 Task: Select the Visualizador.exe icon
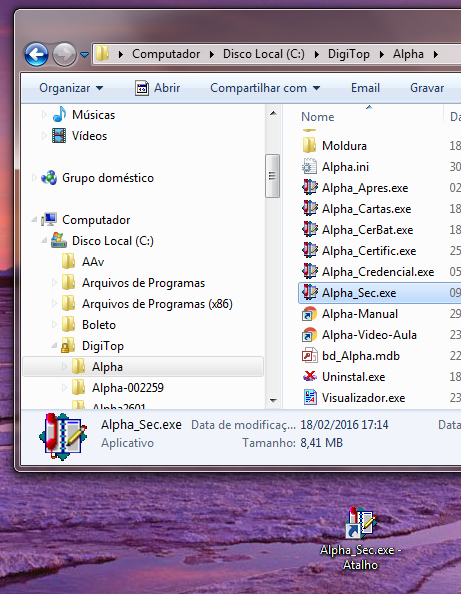309,398
